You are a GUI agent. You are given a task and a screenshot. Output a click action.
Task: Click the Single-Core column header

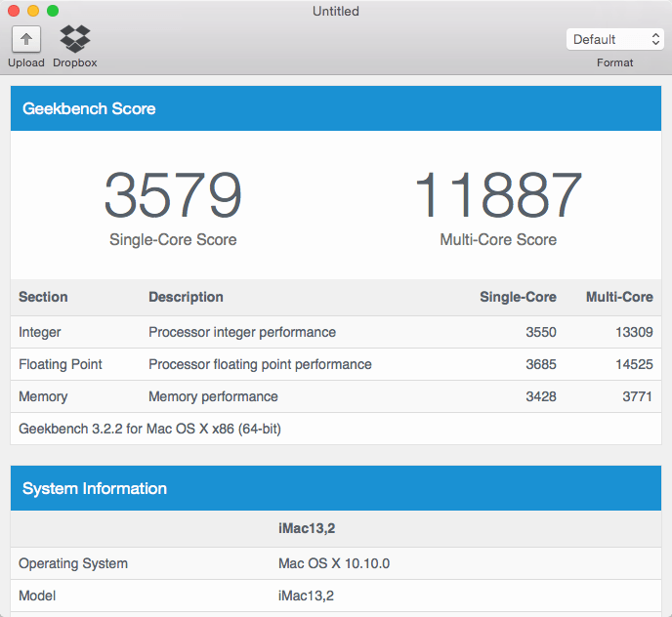(x=518, y=297)
